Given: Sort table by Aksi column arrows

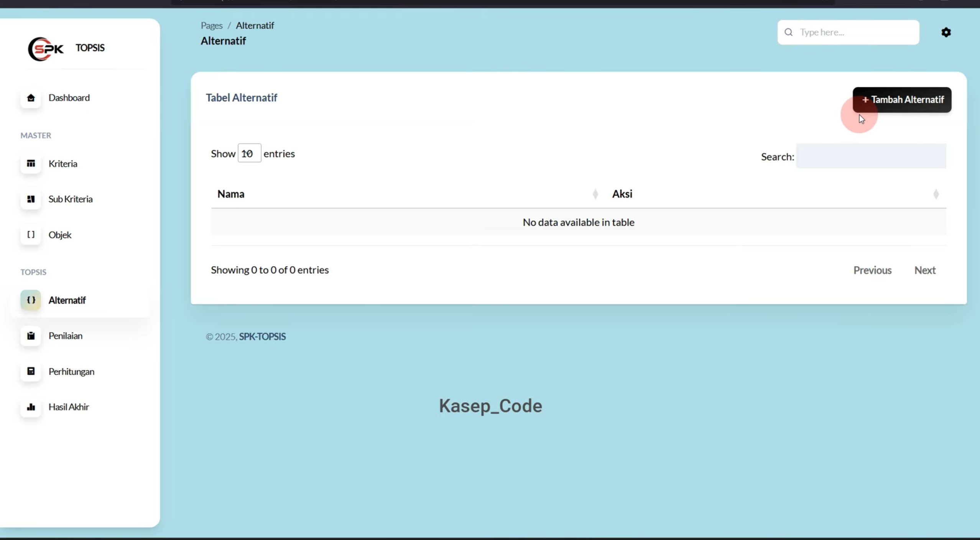Looking at the screenshot, I should (936, 194).
